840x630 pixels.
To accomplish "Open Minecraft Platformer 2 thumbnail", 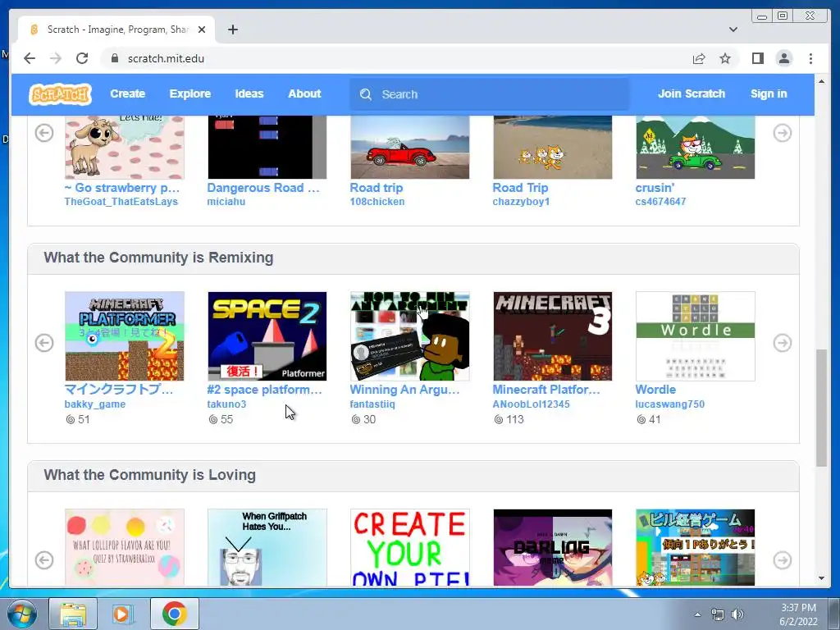I will 125,336.
